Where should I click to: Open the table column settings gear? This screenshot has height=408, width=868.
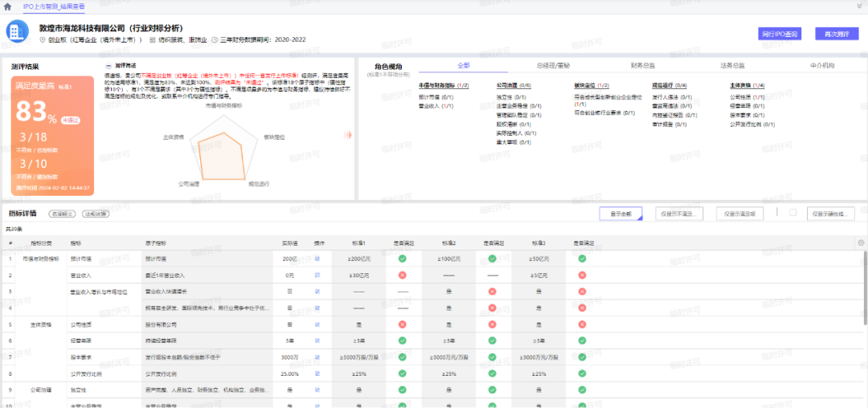(860, 242)
